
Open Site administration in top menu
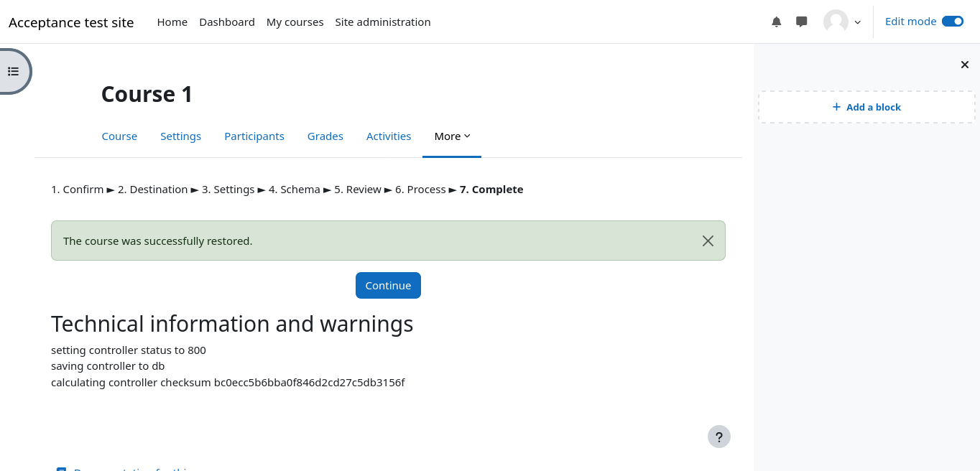383,22
